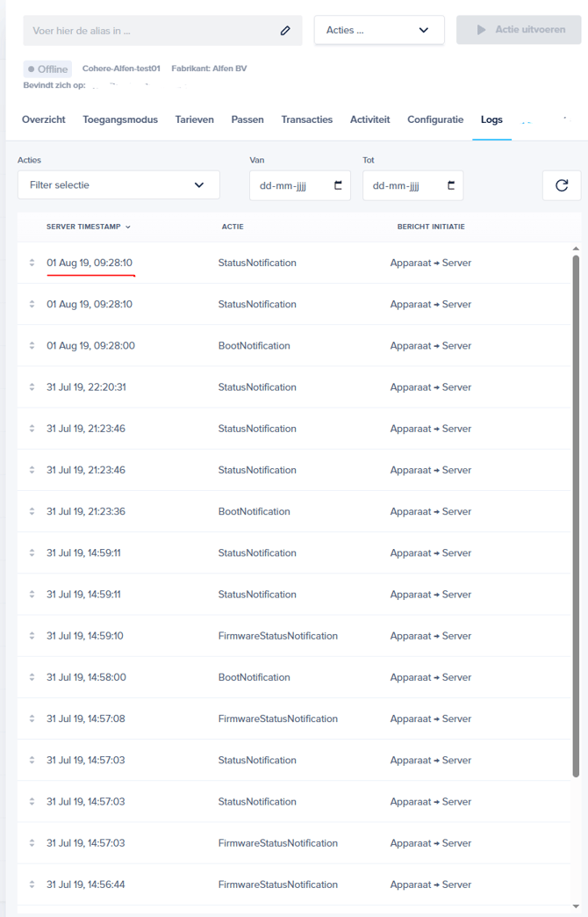Open the Filter selectie dropdown
The height and width of the screenshot is (917, 588).
click(x=118, y=185)
